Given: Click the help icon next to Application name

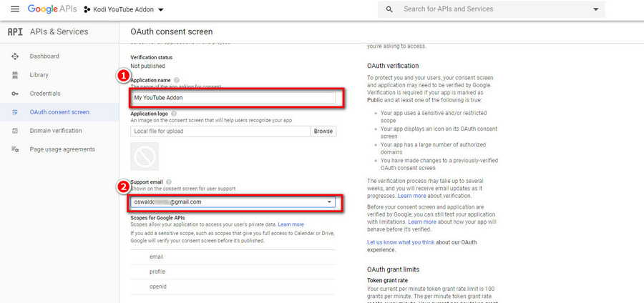Looking at the screenshot, I should 177,80.
